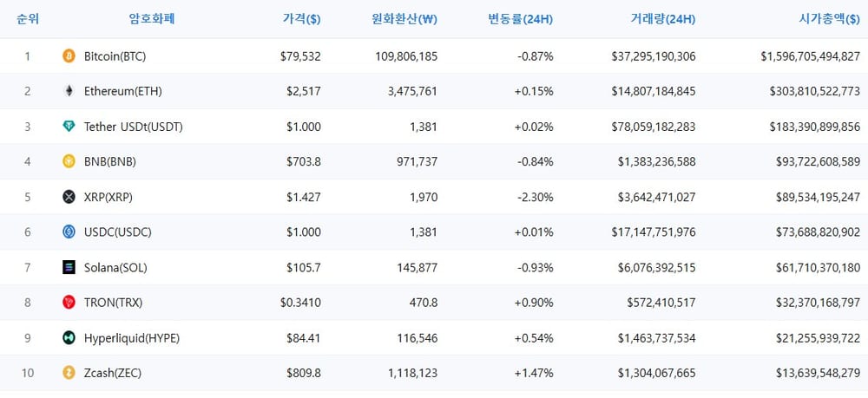Click the XRP coin icon
The height and width of the screenshot is (398, 868).
pyautogui.click(x=69, y=197)
